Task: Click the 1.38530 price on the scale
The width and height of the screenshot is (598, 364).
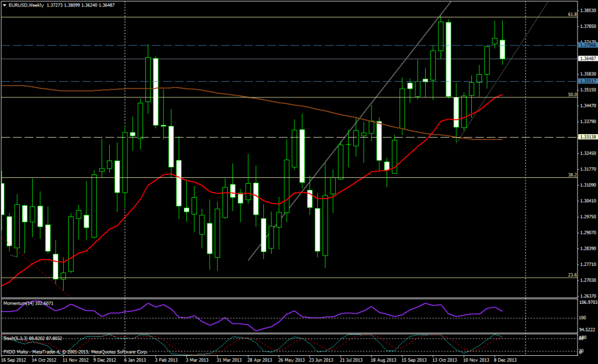Action: point(586,10)
